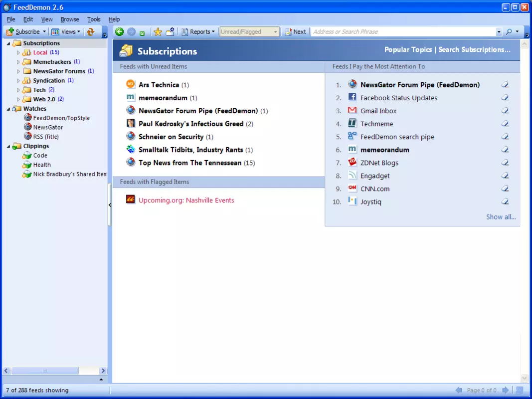Click eraser icon beside Joystiq
This screenshot has width=532, height=399.
505,201
